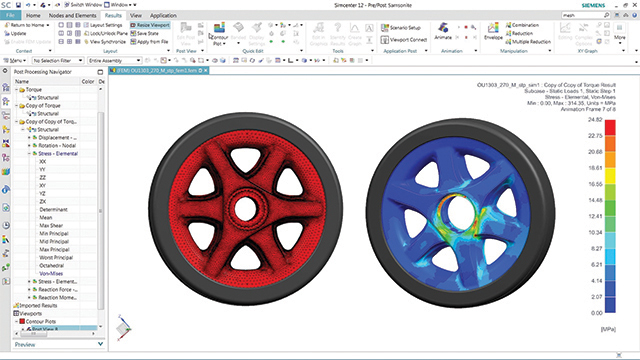640x360 pixels.
Task: Open the Animate tool
Action: tap(443, 28)
